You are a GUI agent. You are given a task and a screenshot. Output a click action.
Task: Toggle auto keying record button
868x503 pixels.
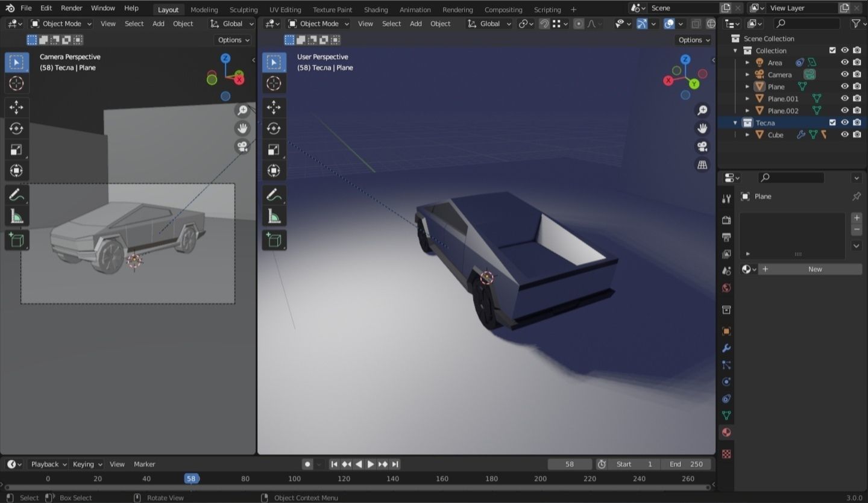307,464
